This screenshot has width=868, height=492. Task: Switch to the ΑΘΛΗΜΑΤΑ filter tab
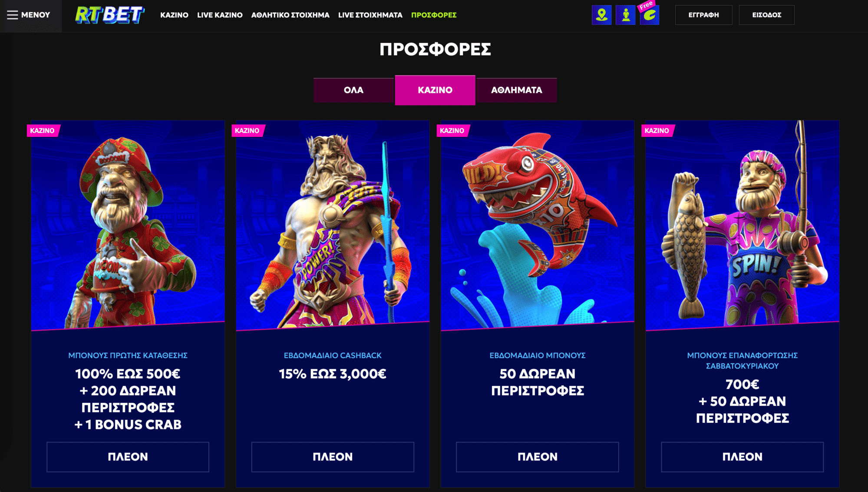click(516, 90)
